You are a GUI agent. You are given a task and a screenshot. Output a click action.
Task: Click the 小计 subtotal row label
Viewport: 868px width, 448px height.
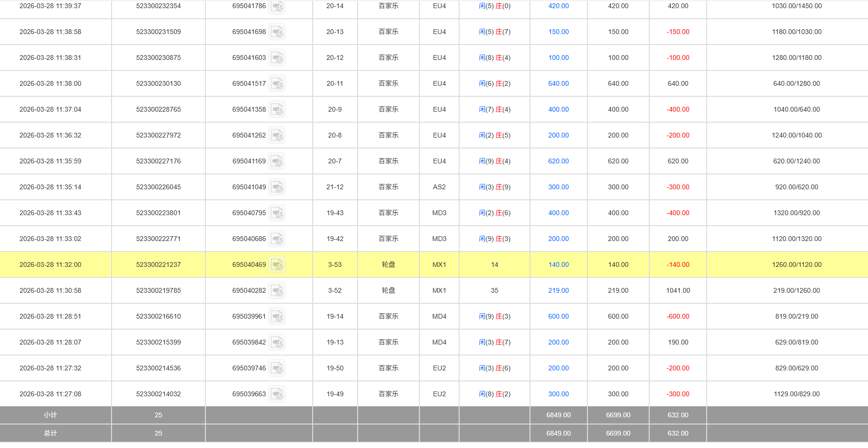coord(50,415)
